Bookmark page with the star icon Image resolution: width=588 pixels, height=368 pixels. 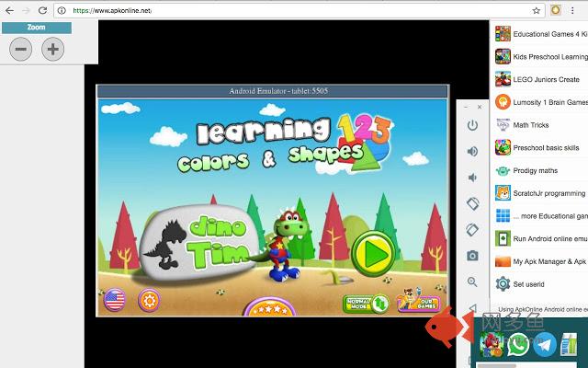pos(537,10)
